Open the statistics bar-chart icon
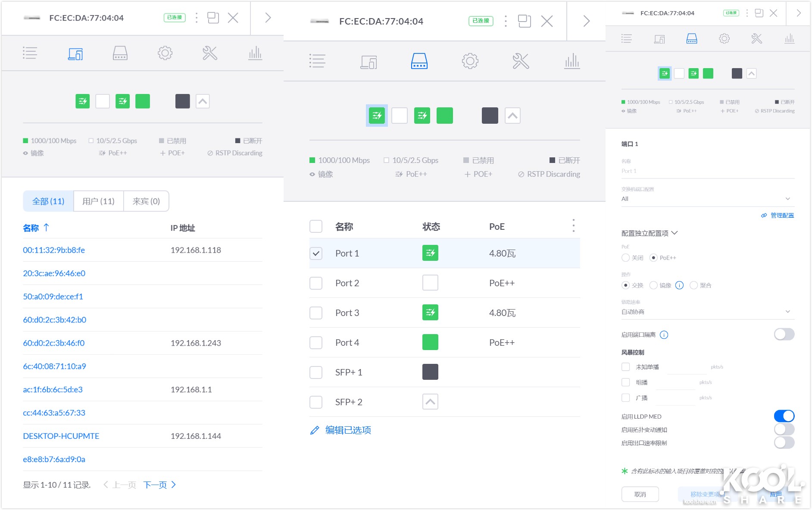Viewport: 812px width, 510px height. coord(572,61)
